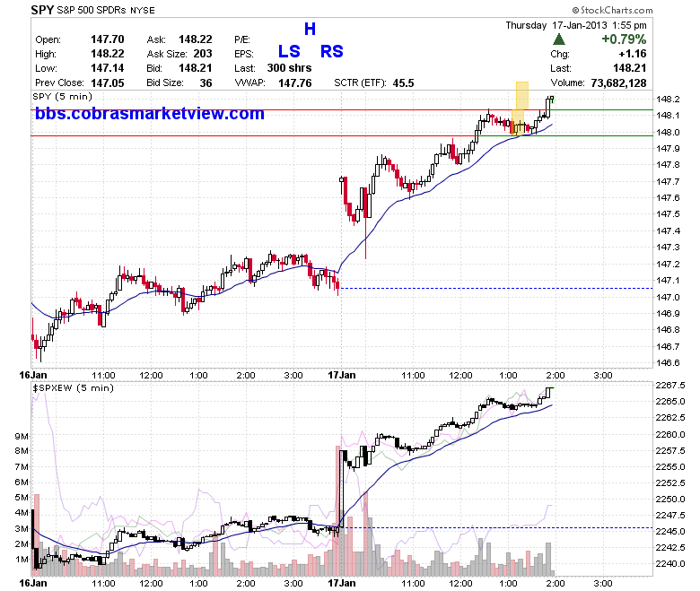Click the 300 shrs last size
This screenshot has width=700, height=591.
pyautogui.click(x=289, y=68)
